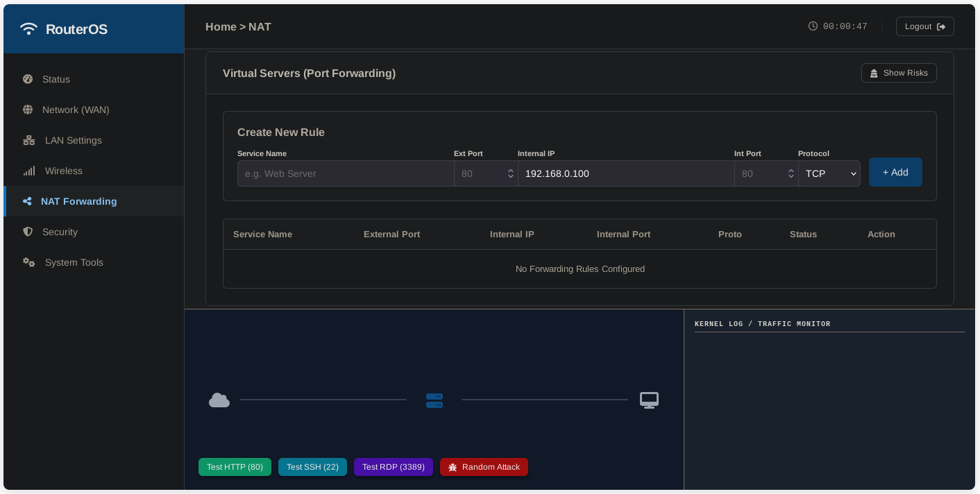Screen dimensions: 980x494
Task: Open the Network (WAN) page
Action: point(94,110)
